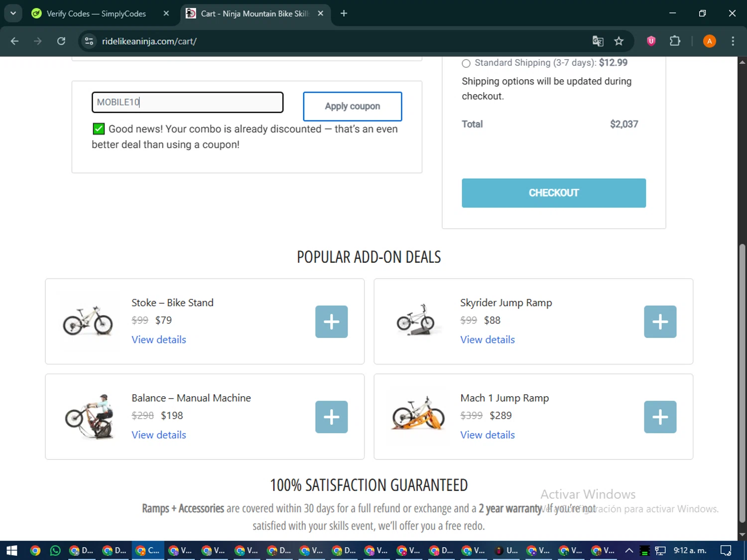
Task: Open the Chrome three-dot menu
Action: (733, 41)
